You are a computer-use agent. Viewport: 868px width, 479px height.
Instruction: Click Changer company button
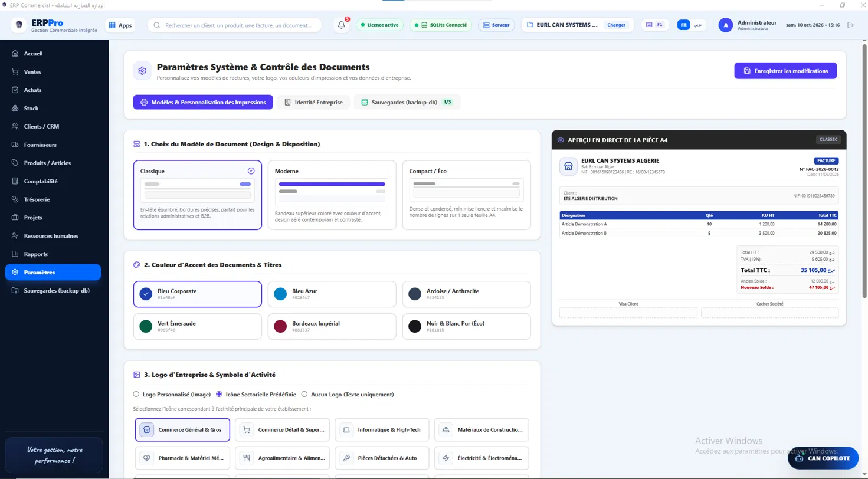click(616, 25)
